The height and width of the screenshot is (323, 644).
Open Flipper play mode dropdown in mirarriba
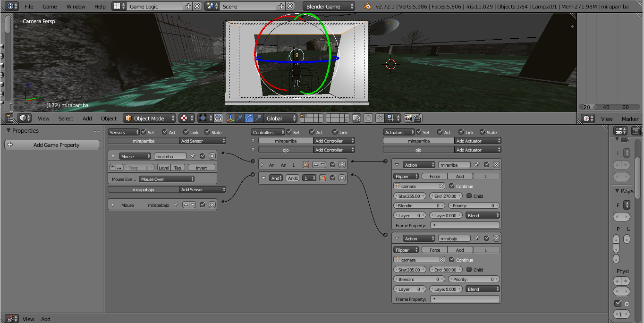(x=406, y=176)
